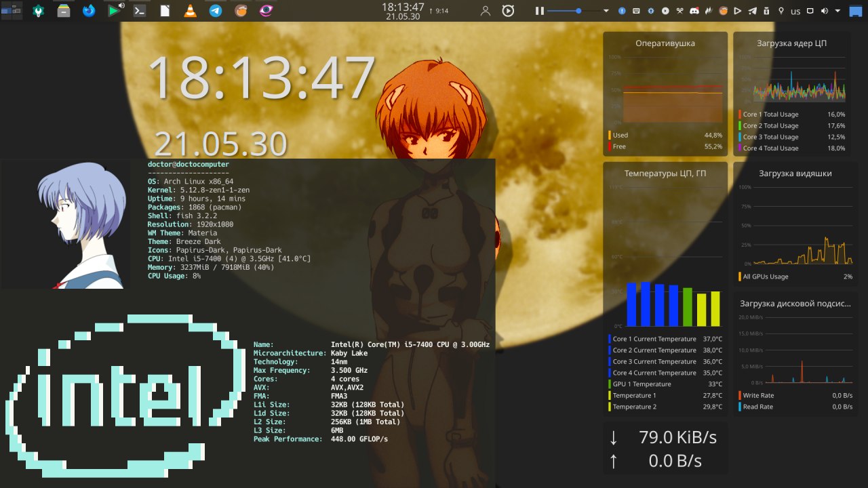Click the All GPUs Usage row
This screenshot has height=488, width=868.
(x=795, y=277)
